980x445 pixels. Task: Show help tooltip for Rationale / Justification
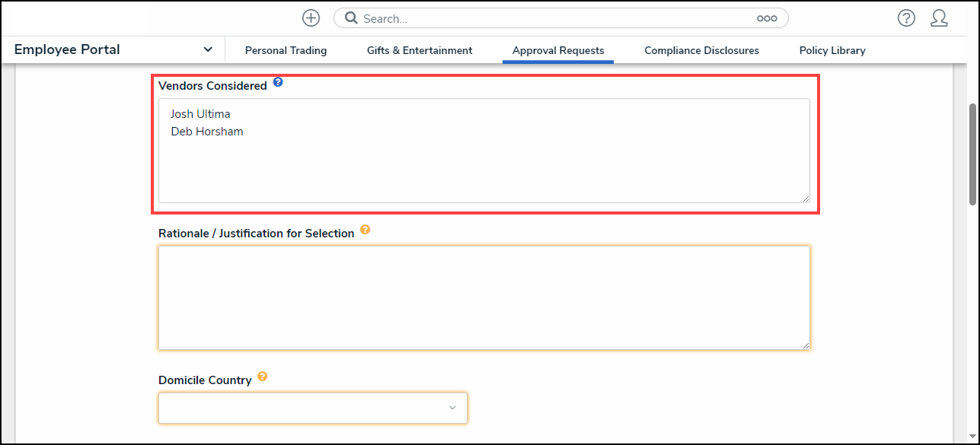pyautogui.click(x=366, y=230)
